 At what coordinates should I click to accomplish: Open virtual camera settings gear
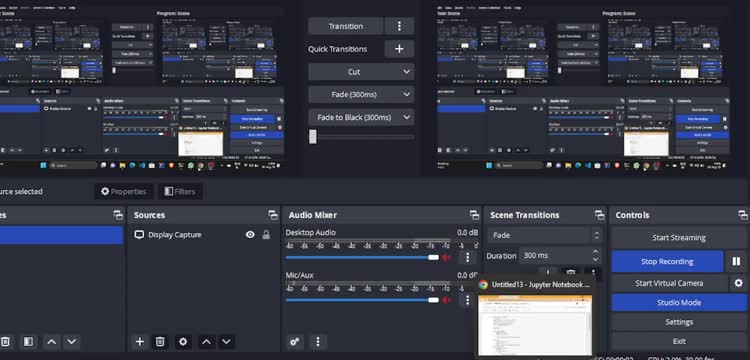point(738,283)
